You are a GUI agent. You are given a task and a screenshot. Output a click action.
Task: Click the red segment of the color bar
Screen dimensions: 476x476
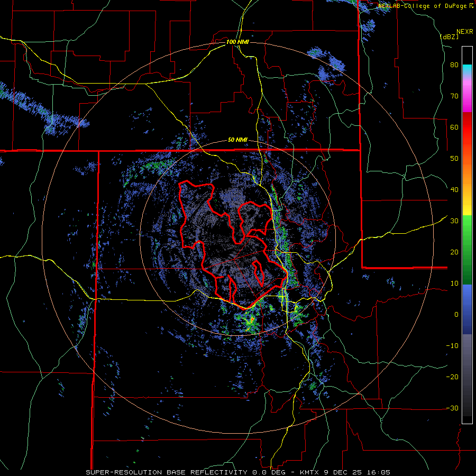(x=467, y=127)
